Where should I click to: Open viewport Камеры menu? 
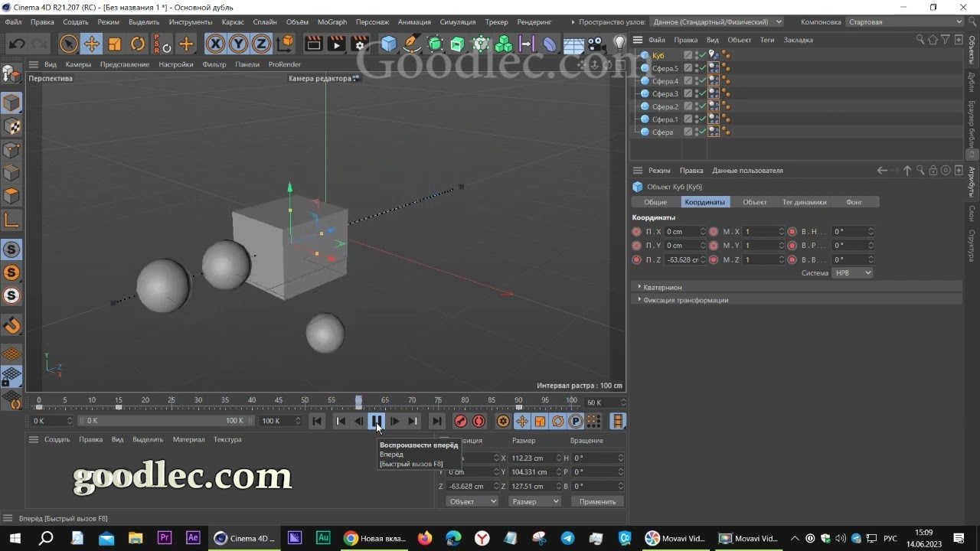coord(78,64)
